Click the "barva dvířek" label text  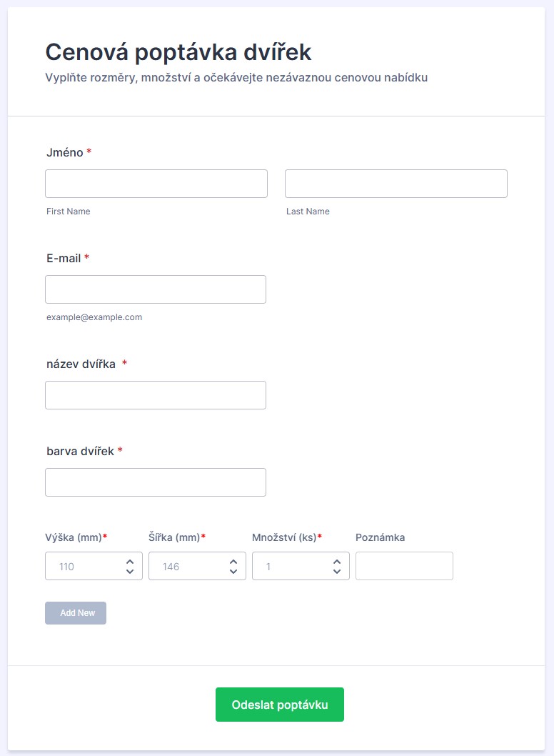point(80,451)
